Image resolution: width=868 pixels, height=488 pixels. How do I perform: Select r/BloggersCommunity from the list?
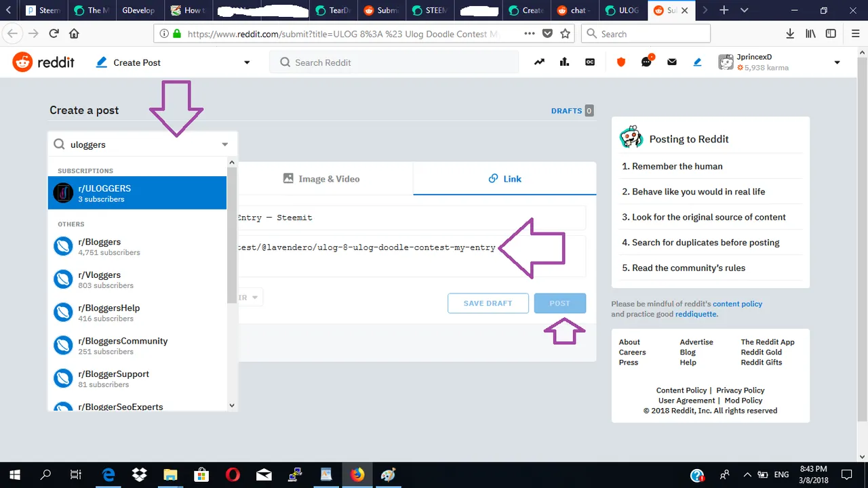137,346
